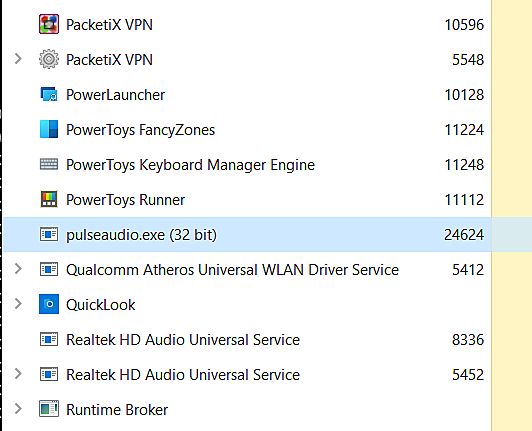This screenshot has width=532, height=431.
Task: Select Realtek HD Audio Universal Service name for PID 8336
Action: point(183,340)
